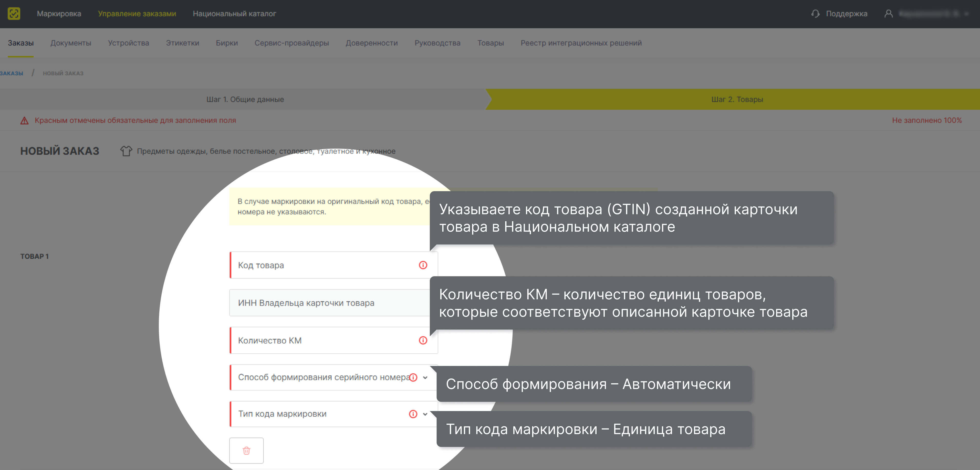This screenshot has width=980, height=470.
Task: Open the user account dropdown arrow
Action: coord(967,14)
